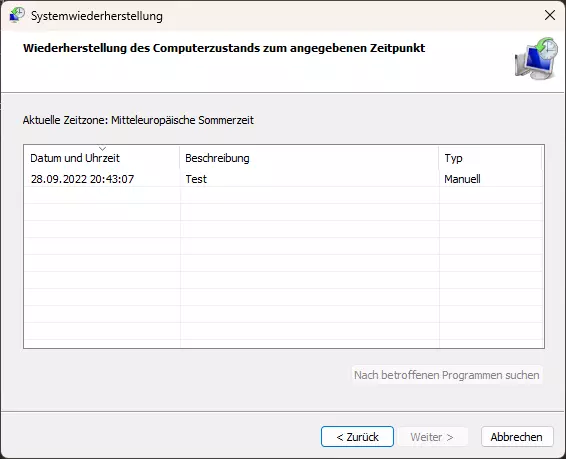The width and height of the screenshot is (566, 459).
Task: Sort by Typ column header
Action: (491, 158)
